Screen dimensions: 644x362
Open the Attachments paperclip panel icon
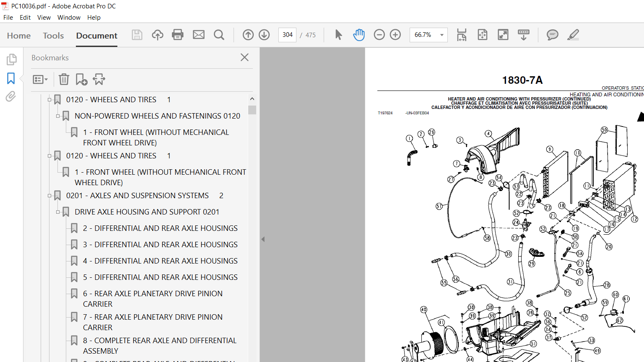pyautogui.click(x=11, y=97)
